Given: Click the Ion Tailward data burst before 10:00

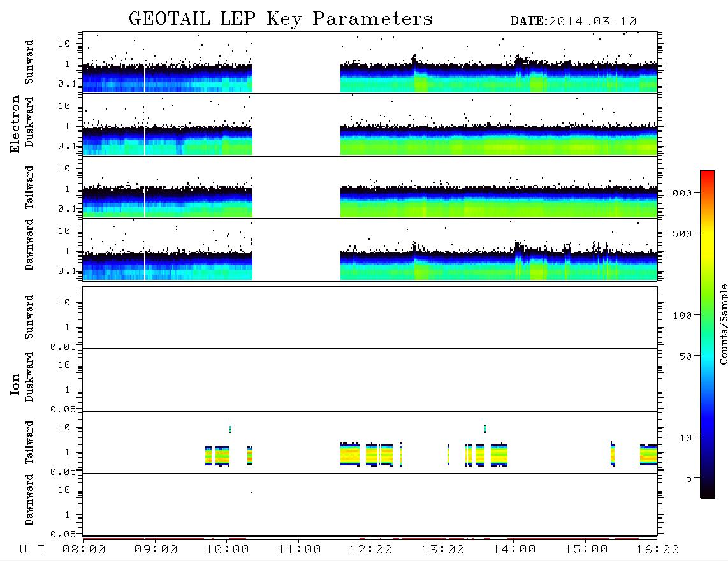Looking at the screenshot, I should (222, 456).
